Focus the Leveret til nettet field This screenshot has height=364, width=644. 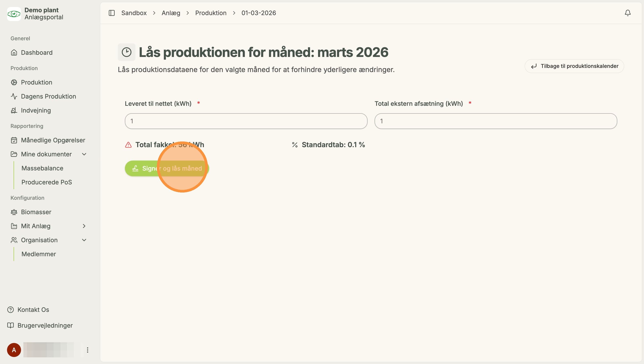point(246,121)
